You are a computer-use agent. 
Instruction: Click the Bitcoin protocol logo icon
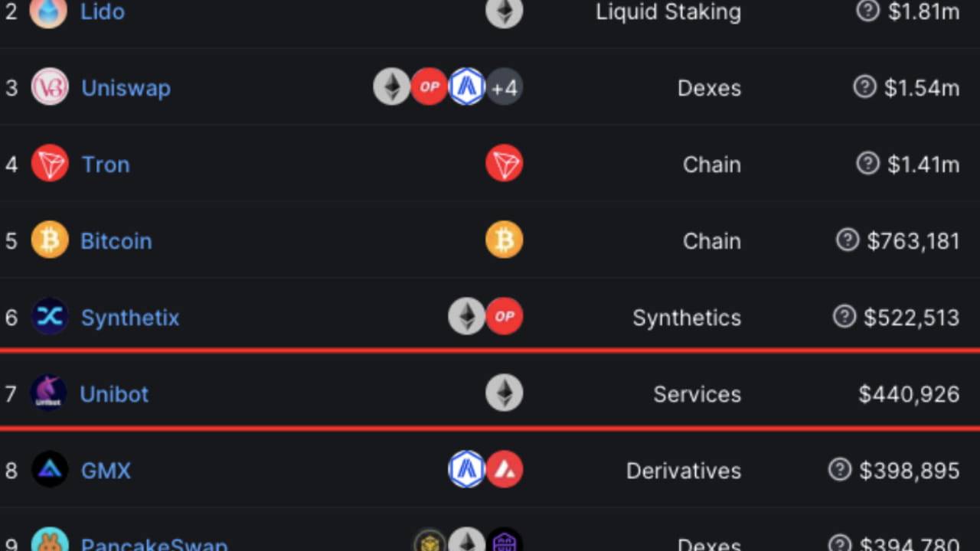(50, 240)
